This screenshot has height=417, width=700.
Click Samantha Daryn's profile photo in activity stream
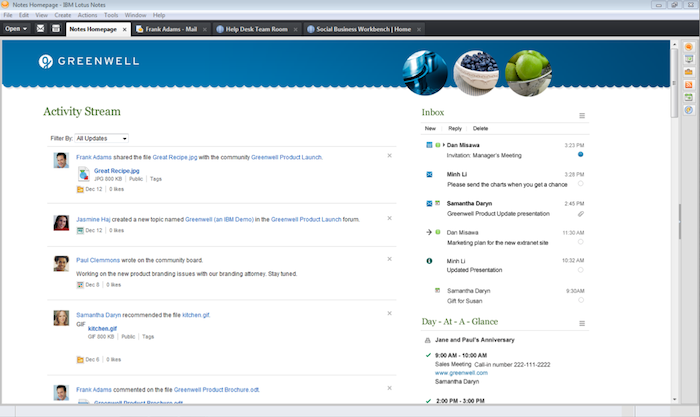pyautogui.click(x=61, y=318)
